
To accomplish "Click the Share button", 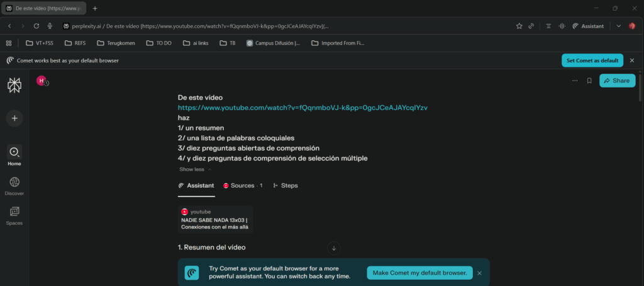I will coord(617,81).
